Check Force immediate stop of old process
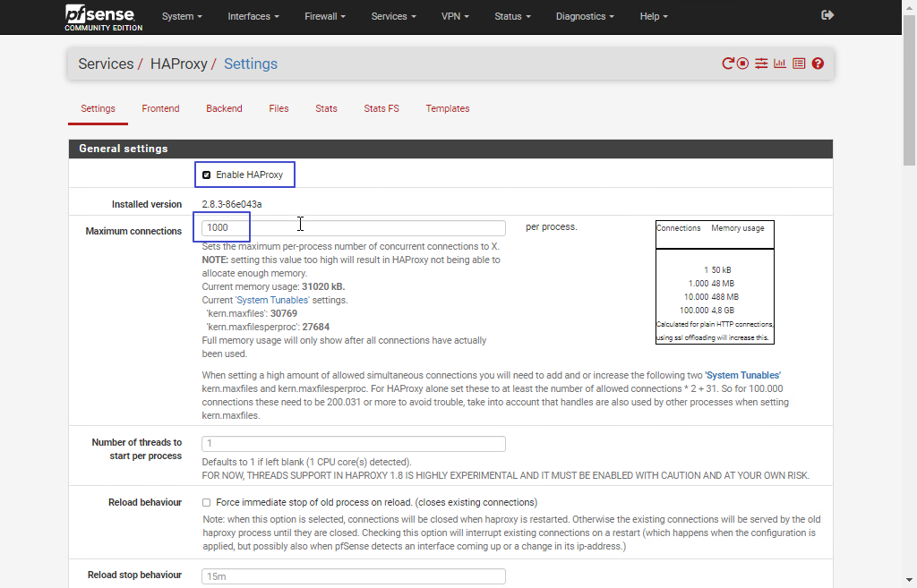This screenshot has width=917, height=588. [207, 503]
